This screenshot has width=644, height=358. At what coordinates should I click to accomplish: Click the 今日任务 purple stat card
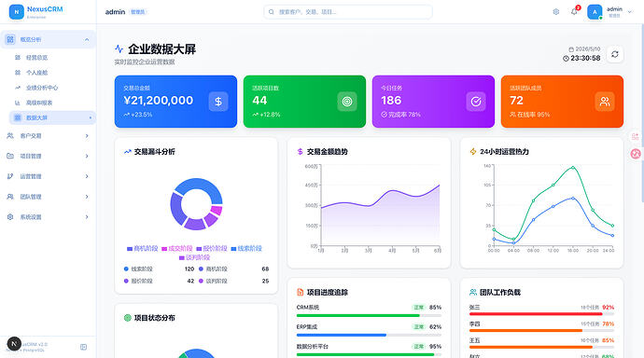[x=433, y=102]
